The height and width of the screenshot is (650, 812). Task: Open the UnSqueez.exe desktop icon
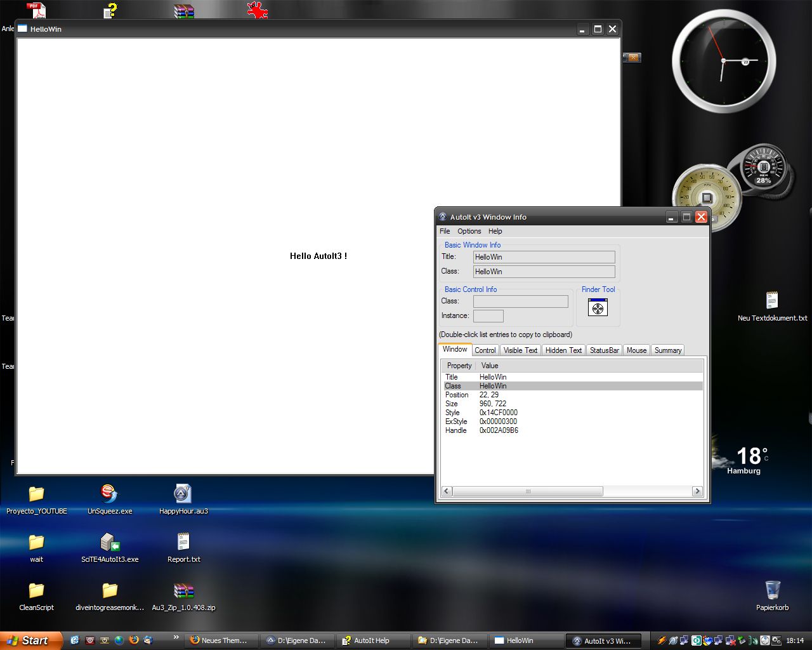(110, 494)
